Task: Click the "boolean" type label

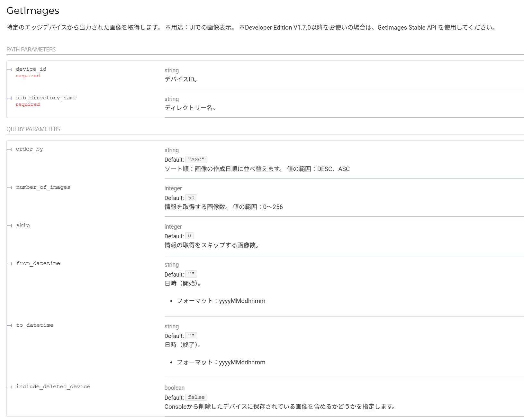Action: pos(175,388)
